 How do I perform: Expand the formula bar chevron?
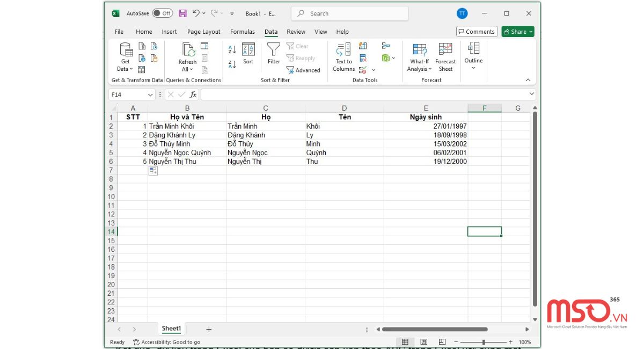click(531, 94)
